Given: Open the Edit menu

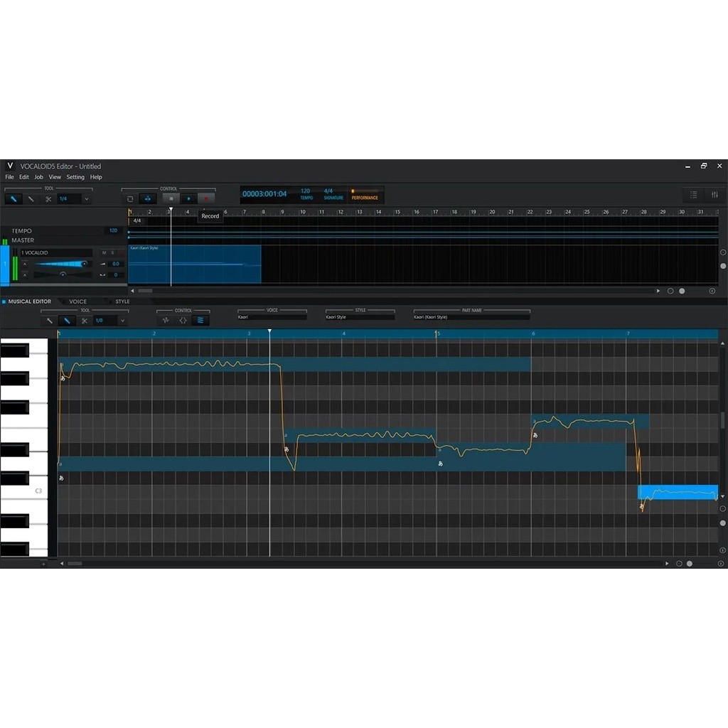Looking at the screenshot, I should (x=24, y=177).
